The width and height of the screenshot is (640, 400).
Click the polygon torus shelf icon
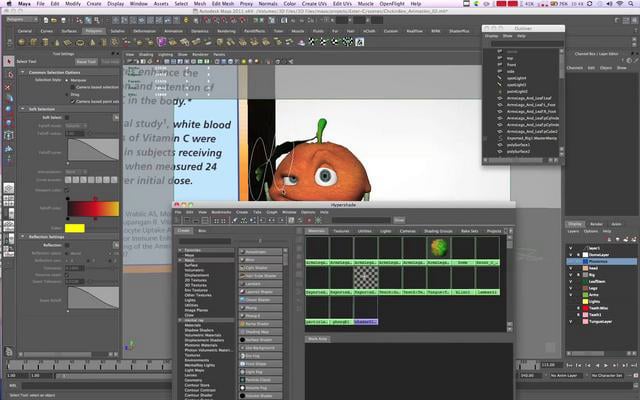click(80, 42)
